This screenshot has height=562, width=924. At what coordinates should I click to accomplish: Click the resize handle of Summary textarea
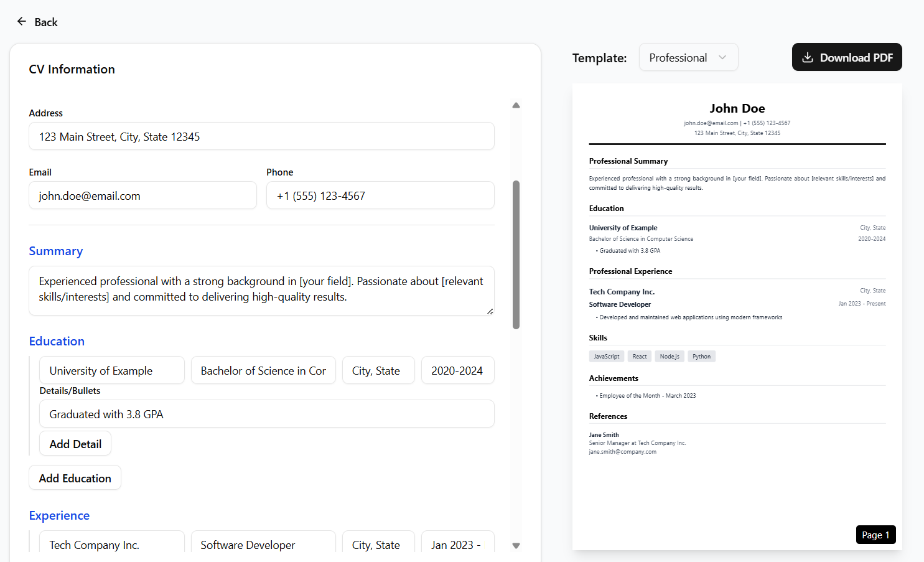pyautogui.click(x=490, y=311)
